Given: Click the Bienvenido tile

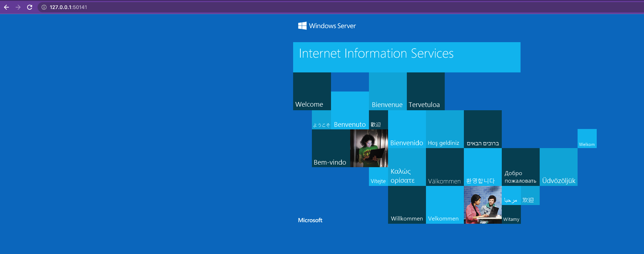Looking at the screenshot, I should click(x=407, y=129).
